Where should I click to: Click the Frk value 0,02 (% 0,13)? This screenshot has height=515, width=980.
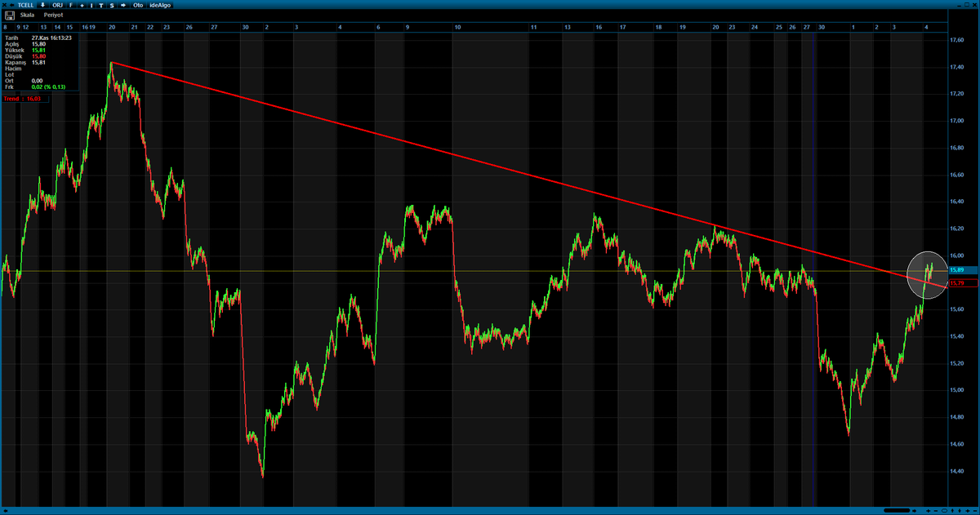click(48, 87)
